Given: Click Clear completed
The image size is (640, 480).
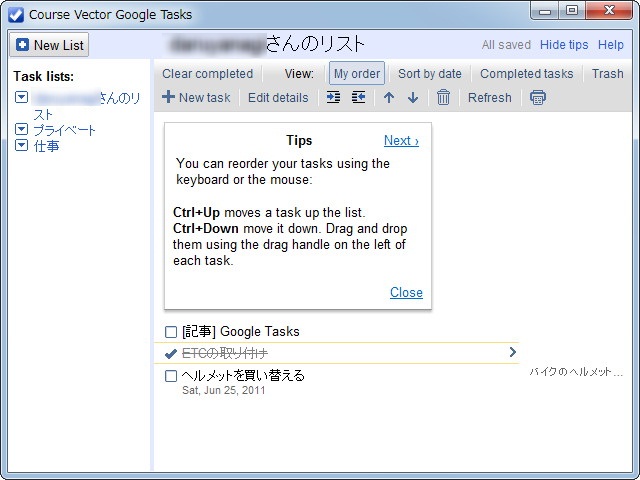Looking at the screenshot, I should [207, 73].
